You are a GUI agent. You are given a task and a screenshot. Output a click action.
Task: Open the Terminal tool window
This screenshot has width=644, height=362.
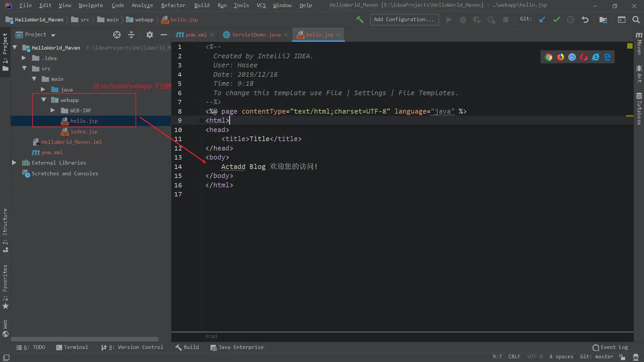coord(72,347)
